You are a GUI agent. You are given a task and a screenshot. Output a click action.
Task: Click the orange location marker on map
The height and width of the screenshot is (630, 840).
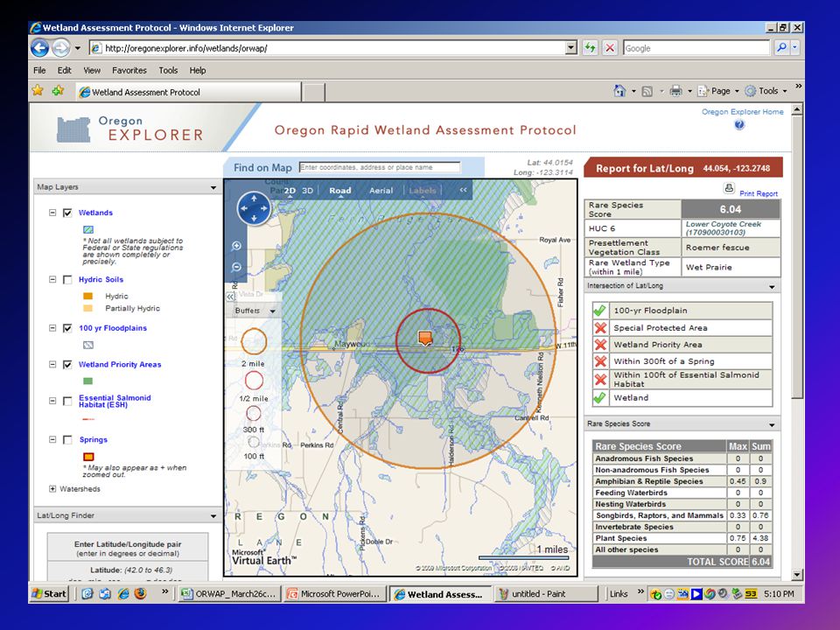[x=425, y=339]
